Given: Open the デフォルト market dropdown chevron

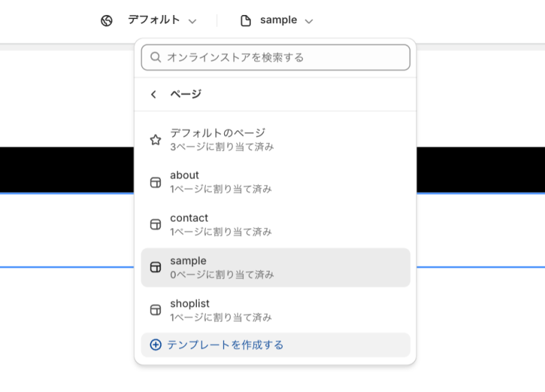Looking at the screenshot, I should (193, 22).
